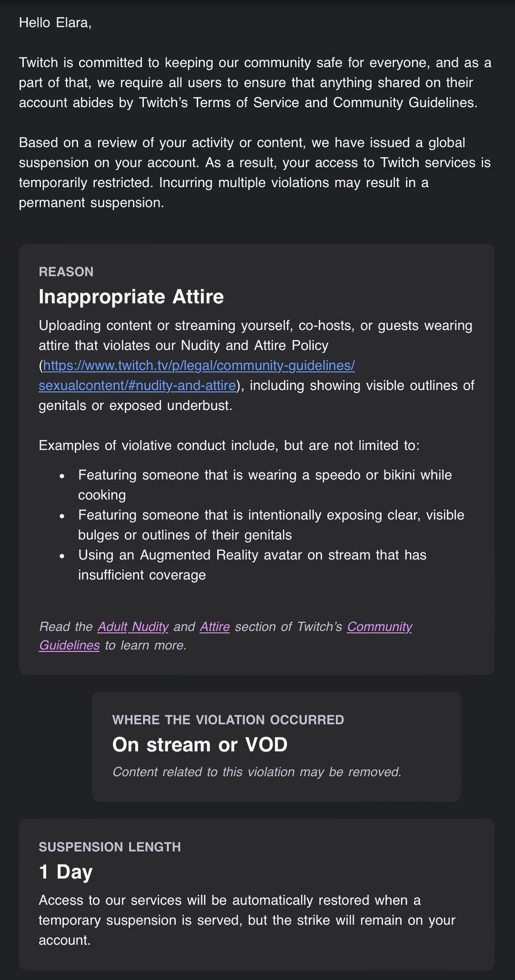This screenshot has width=515, height=980.
Task: Click the Hello Elara greeting
Action: [55, 22]
